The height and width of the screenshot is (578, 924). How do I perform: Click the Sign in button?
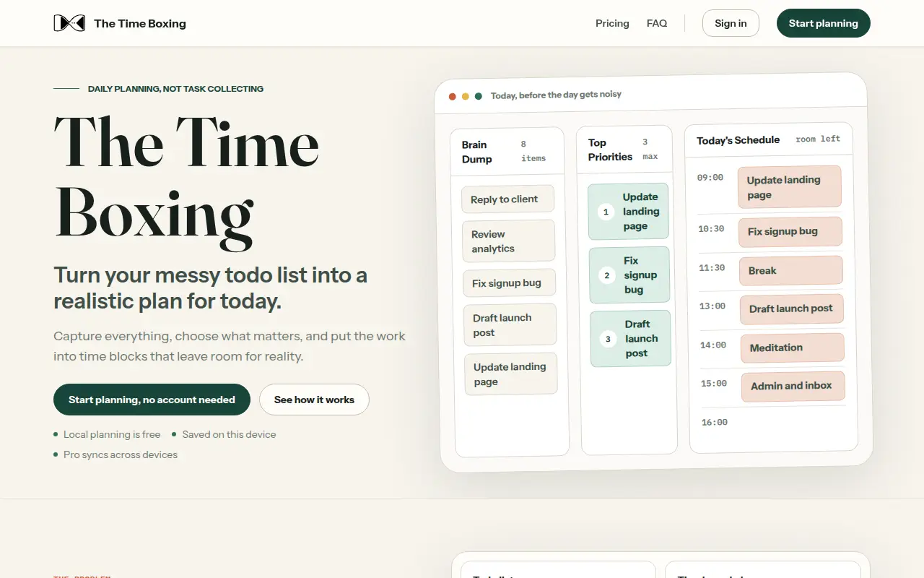coord(731,23)
